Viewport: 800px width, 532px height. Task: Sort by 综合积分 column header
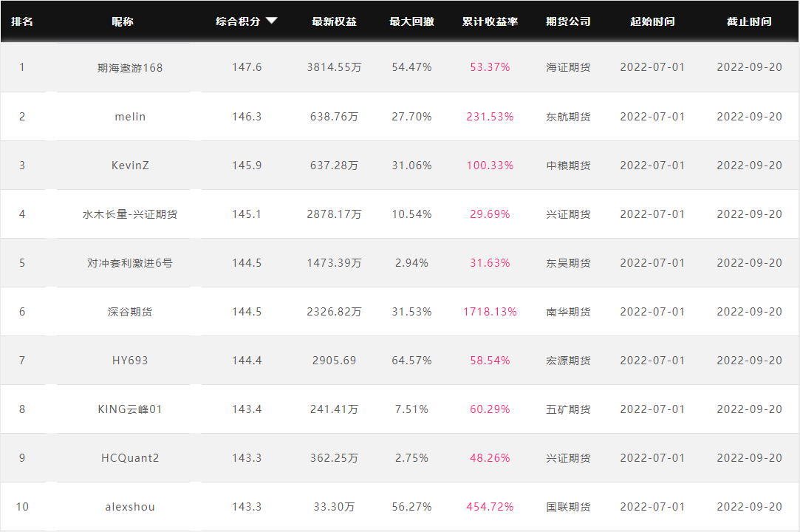(238, 21)
